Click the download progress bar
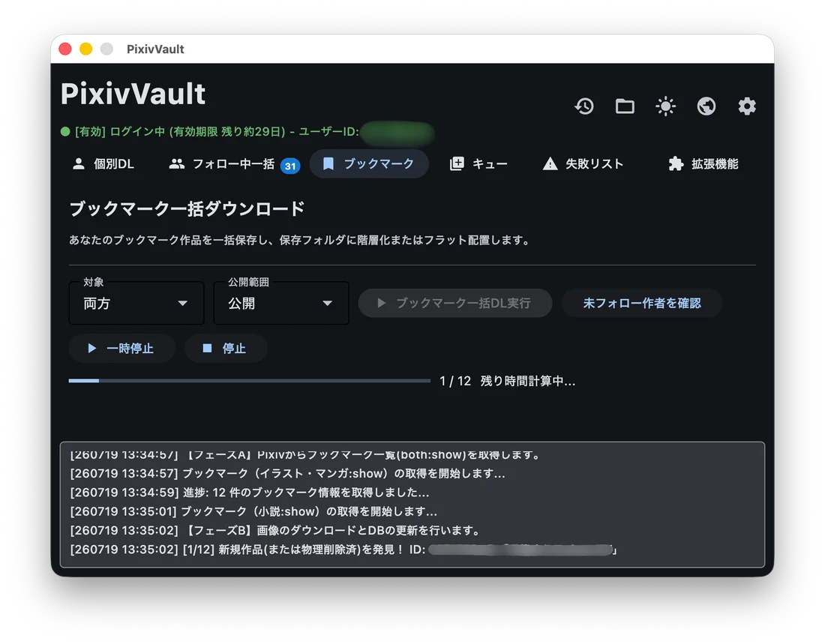This screenshot has width=825, height=644. point(250,380)
